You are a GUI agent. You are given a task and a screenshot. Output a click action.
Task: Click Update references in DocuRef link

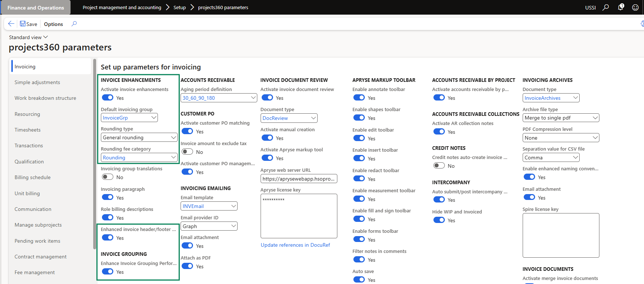(x=295, y=245)
